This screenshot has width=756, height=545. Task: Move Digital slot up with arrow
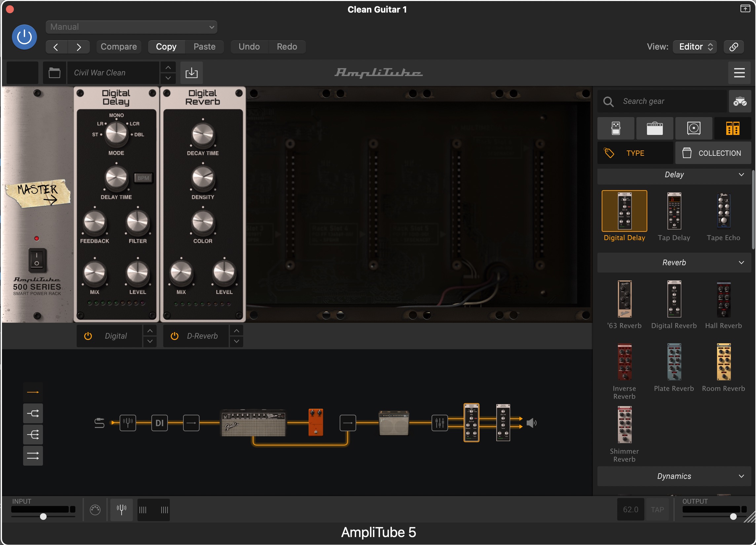tap(150, 331)
